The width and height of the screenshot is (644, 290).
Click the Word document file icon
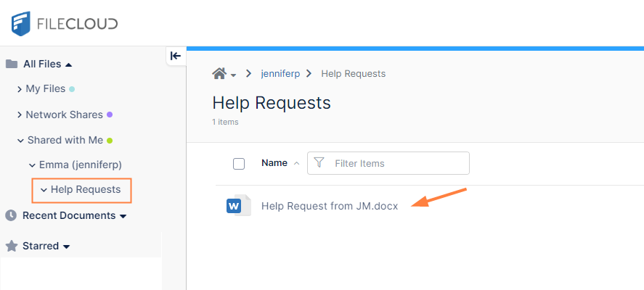click(235, 206)
